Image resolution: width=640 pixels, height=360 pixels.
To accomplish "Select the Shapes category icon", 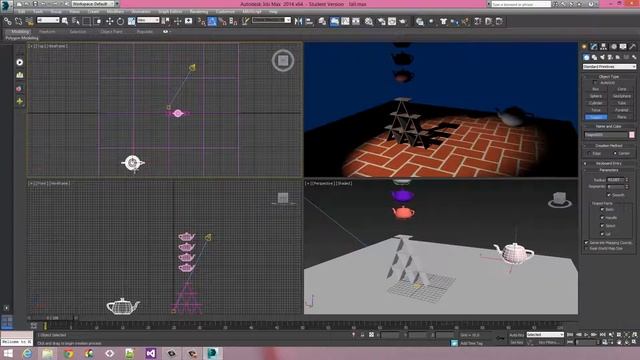I will (594, 58).
